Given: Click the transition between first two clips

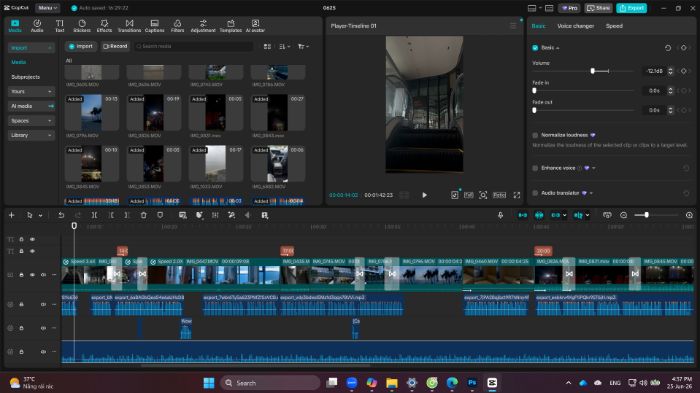Looking at the screenshot, I should [x=116, y=274].
